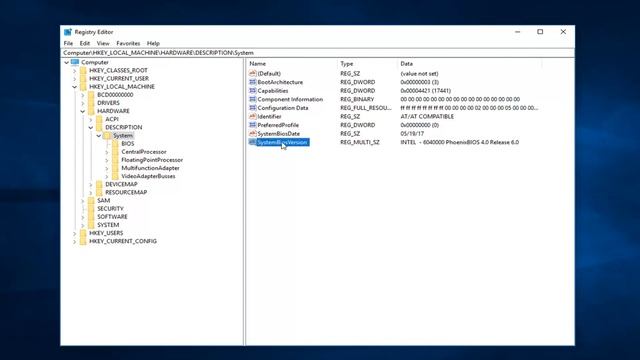The image size is (640, 360).
Task: Maximize the Registry Editor window
Action: pyautogui.click(x=540, y=32)
